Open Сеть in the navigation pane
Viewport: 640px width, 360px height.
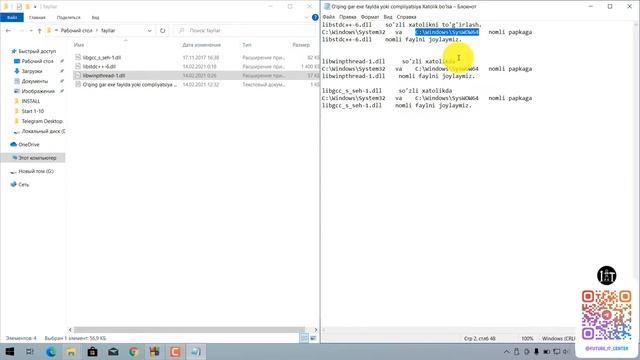tap(24, 184)
